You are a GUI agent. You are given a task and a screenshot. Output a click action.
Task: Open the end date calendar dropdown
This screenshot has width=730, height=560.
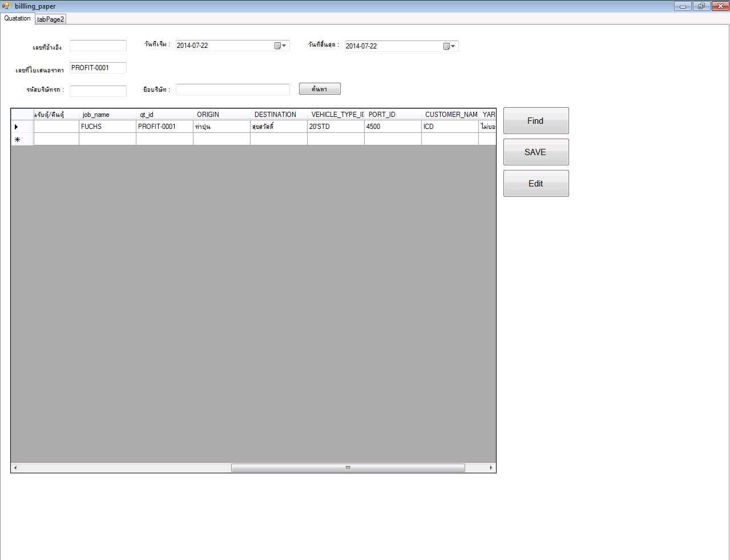pyautogui.click(x=449, y=46)
